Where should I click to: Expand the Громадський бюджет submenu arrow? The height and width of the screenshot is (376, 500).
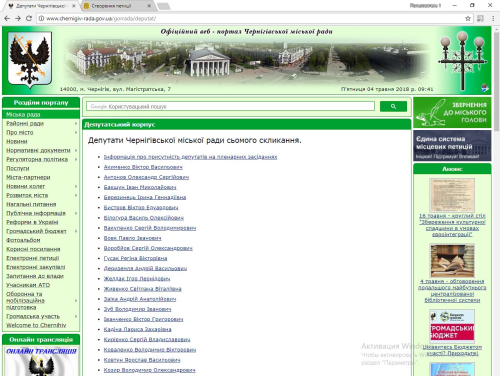click(x=76, y=231)
